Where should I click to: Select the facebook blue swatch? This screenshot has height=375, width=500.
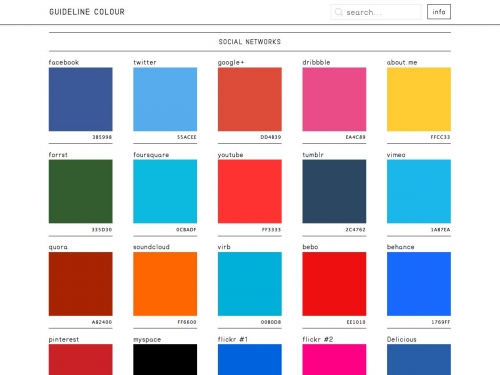(81, 99)
